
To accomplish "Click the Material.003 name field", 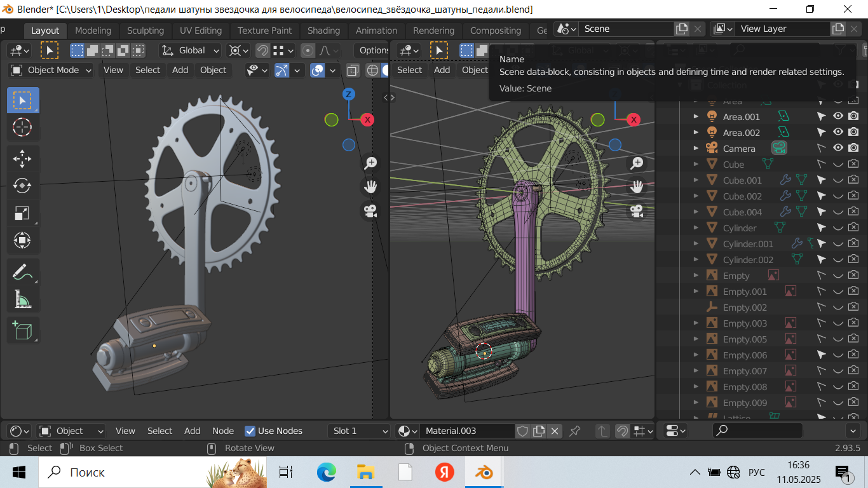I will point(466,431).
